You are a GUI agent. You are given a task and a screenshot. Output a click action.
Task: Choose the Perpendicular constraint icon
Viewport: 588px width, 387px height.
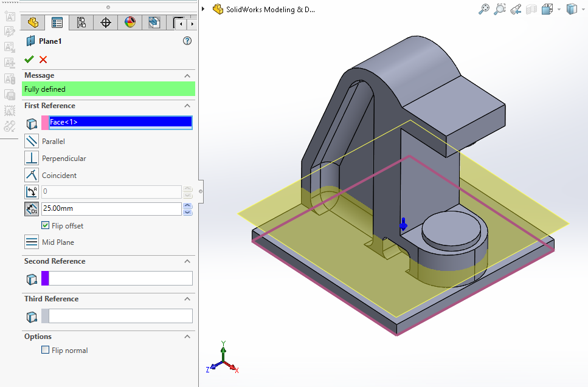(x=32, y=159)
